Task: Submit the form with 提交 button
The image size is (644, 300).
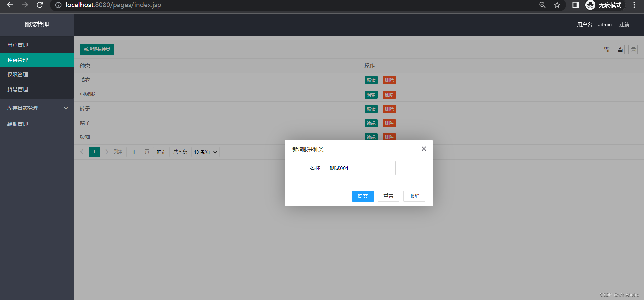Action: [x=363, y=196]
